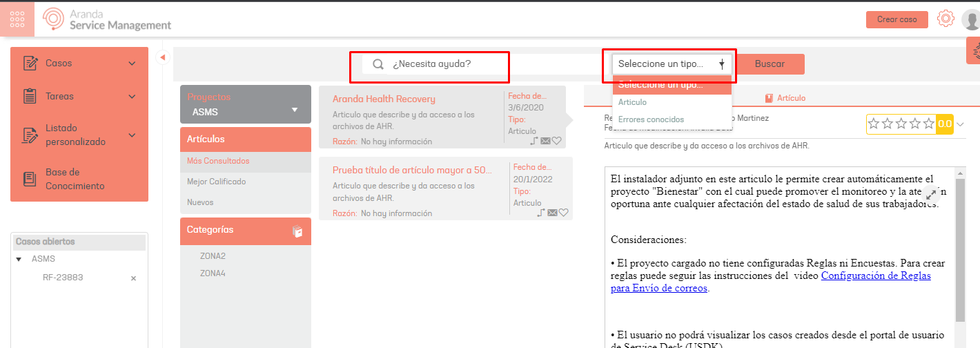Viewport: 980px width, 348px height.
Task: Expand the Casos menu chevron
Action: (132, 64)
